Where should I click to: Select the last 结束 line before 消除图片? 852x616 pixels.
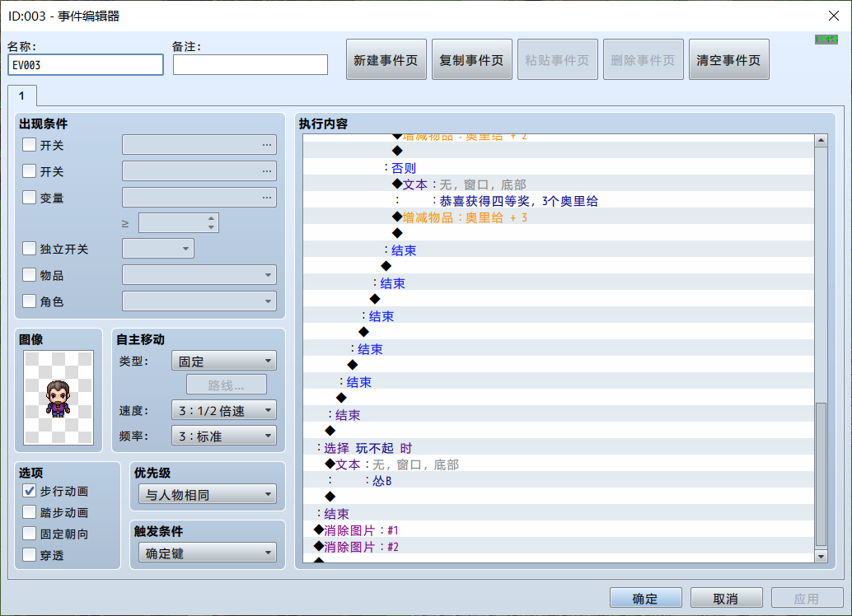click(x=559, y=514)
